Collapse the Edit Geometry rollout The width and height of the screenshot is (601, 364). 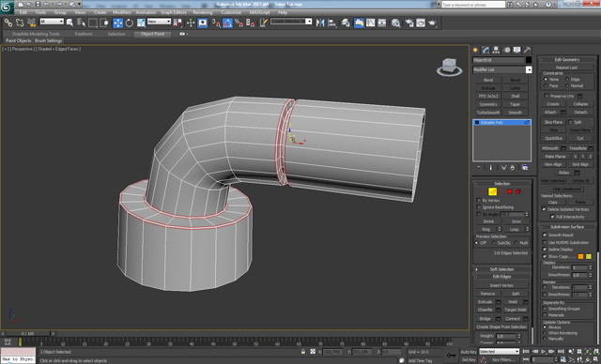[567, 59]
